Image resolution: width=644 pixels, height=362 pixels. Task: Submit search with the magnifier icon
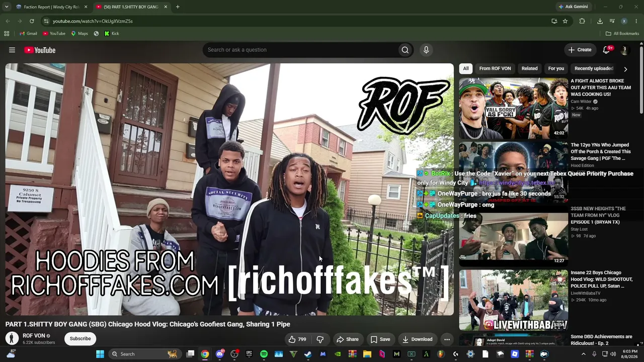405,50
